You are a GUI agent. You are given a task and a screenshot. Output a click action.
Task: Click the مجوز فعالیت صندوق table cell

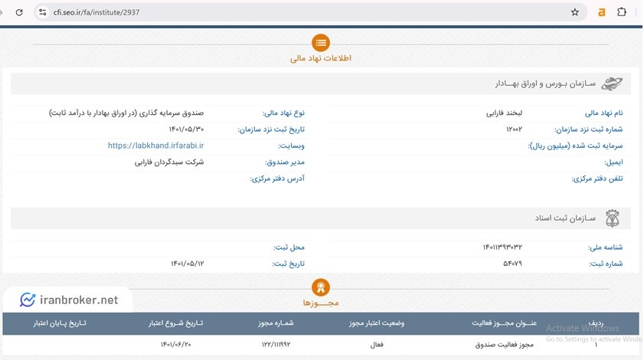coord(504,345)
